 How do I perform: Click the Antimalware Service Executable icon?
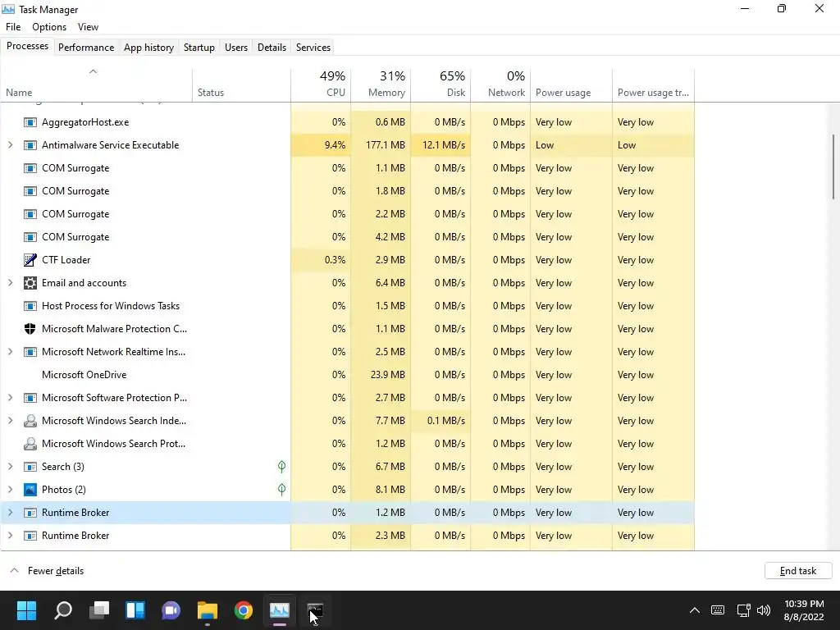(x=30, y=145)
